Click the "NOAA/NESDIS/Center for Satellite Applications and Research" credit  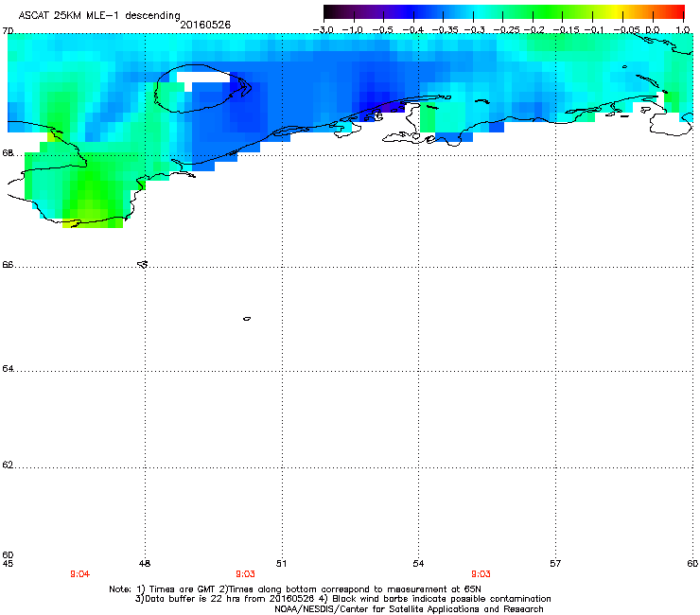[x=409, y=609]
